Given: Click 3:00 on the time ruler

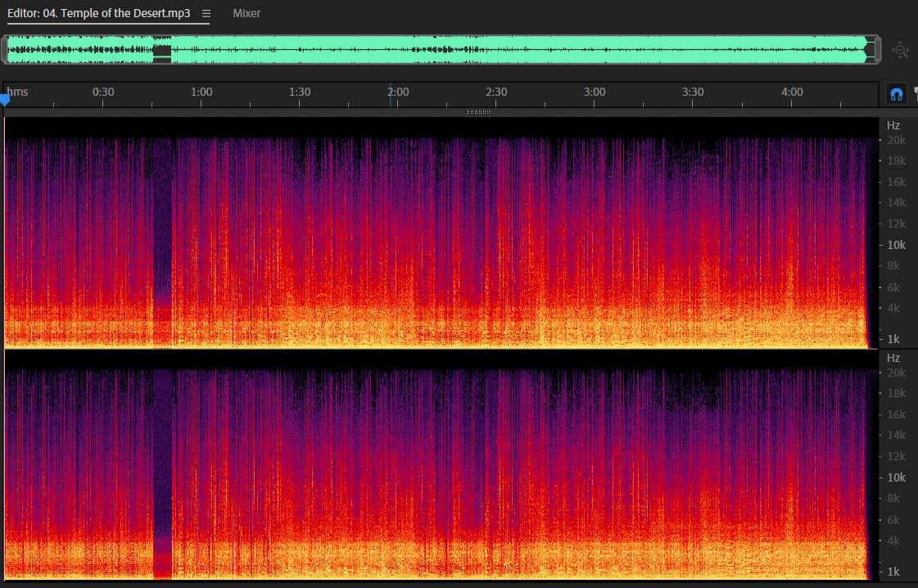Looking at the screenshot, I should coord(595,92).
